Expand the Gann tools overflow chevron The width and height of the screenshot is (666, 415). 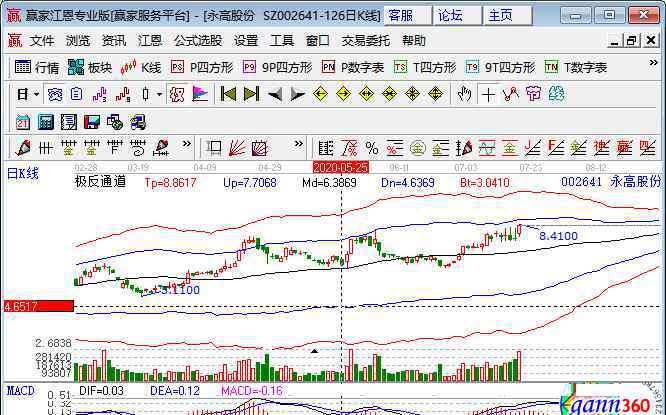coord(299,144)
